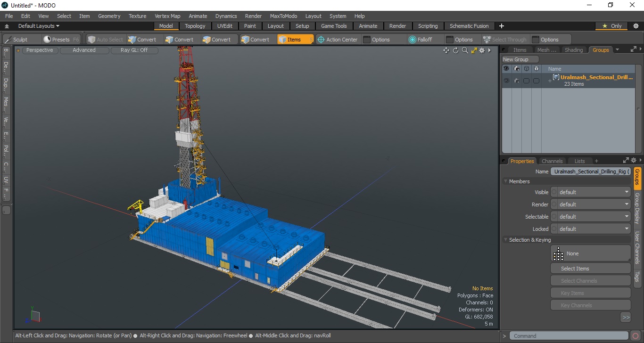The width and height of the screenshot is (644, 343).
Task: Open the Groups panel tab dropdown arrow
Action: pos(618,49)
